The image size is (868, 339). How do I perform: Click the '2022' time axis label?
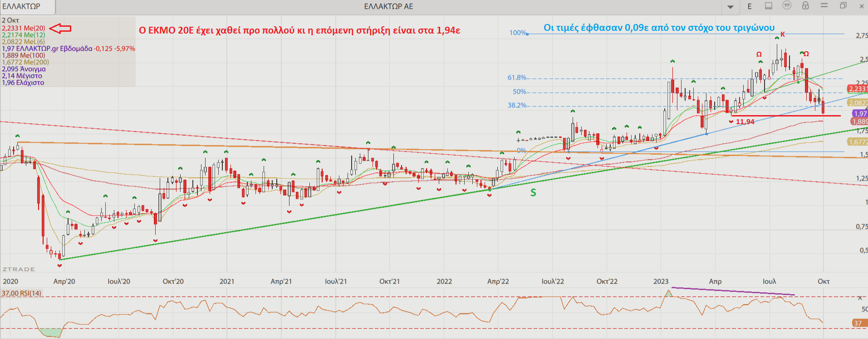click(x=444, y=281)
